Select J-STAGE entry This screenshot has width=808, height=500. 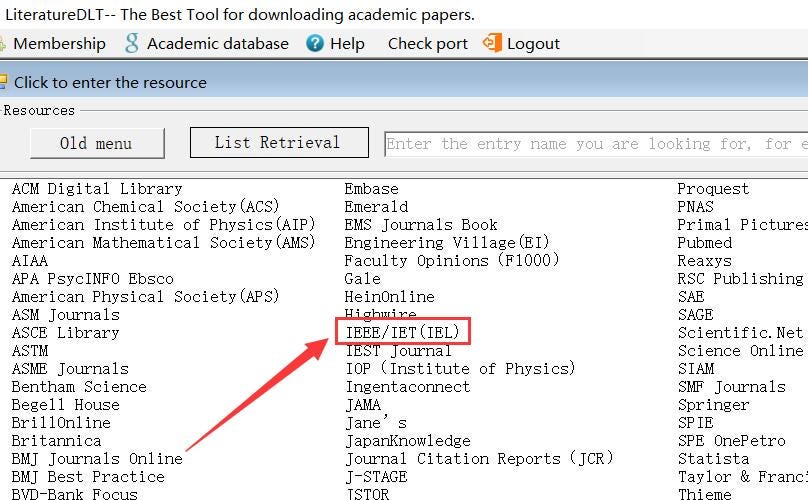pyautogui.click(x=376, y=477)
